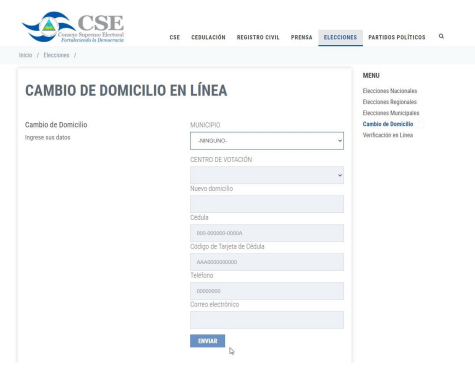Open the Municipio dropdown
The width and height of the screenshot is (475, 381).
[267, 141]
